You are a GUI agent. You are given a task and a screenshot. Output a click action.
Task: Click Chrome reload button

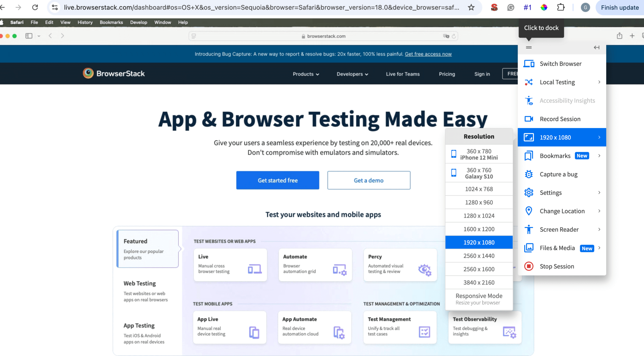35,7
